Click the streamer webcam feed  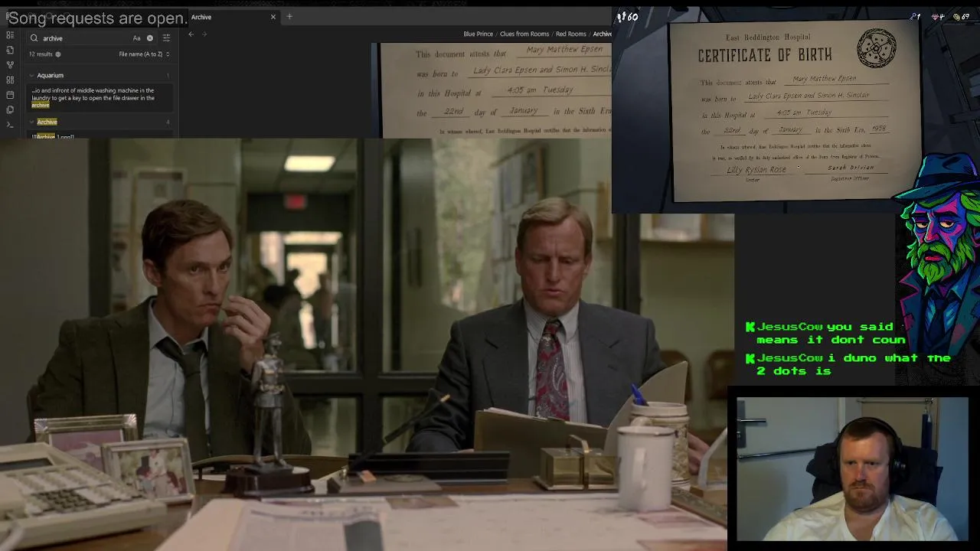click(852, 468)
